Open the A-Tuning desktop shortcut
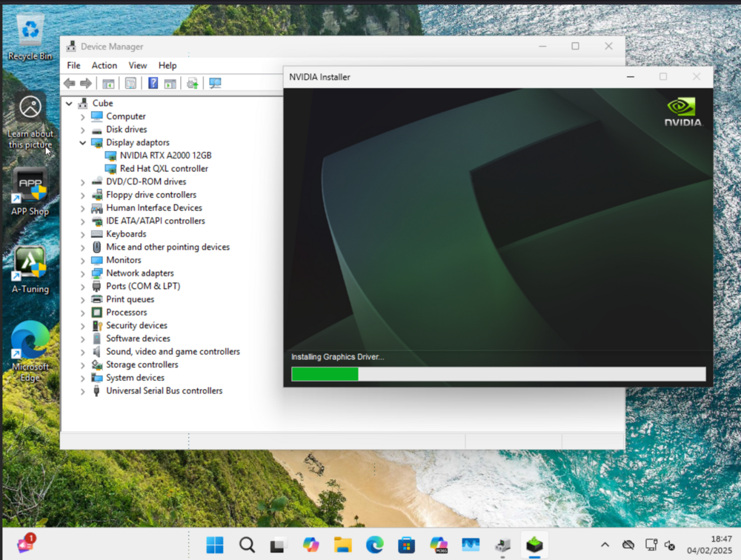741x560 pixels. [30, 270]
